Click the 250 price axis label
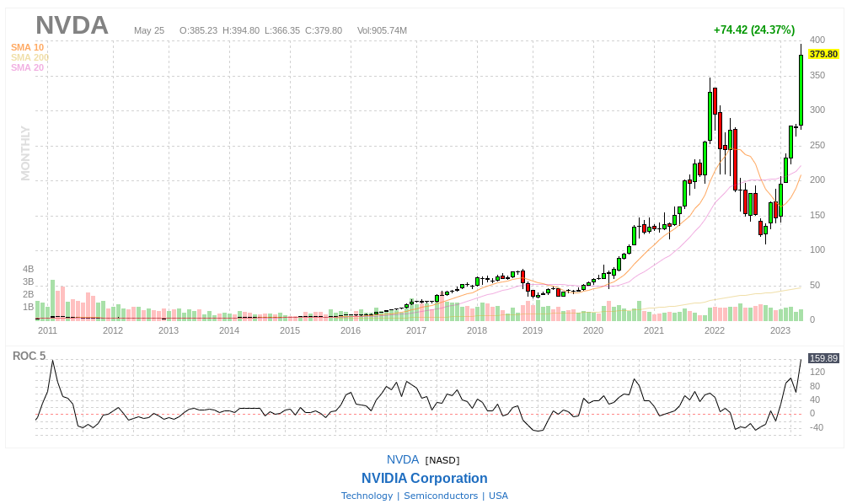 [817, 145]
